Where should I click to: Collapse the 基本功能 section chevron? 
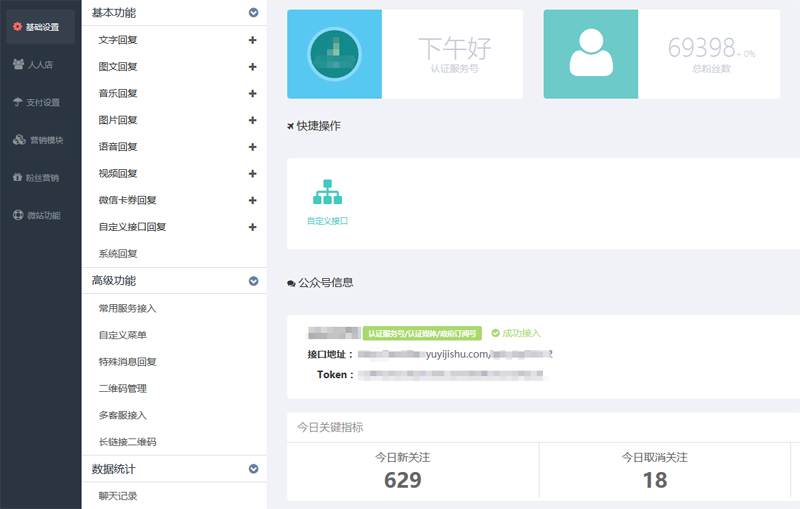[x=253, y=13]
